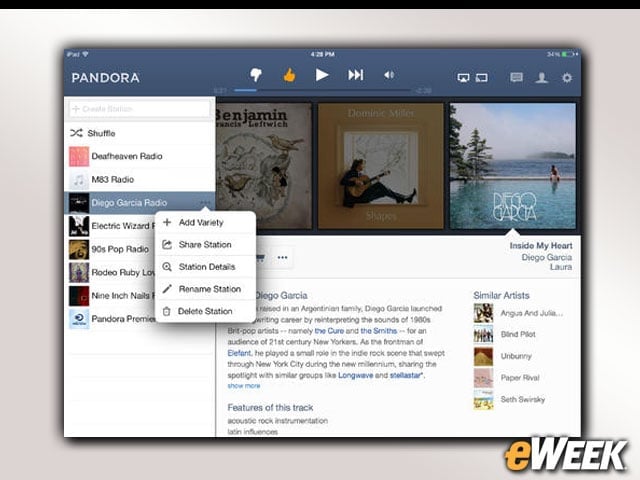This screenshot has width=640, height=480.
Task: Play the current track
Action: 322,75
